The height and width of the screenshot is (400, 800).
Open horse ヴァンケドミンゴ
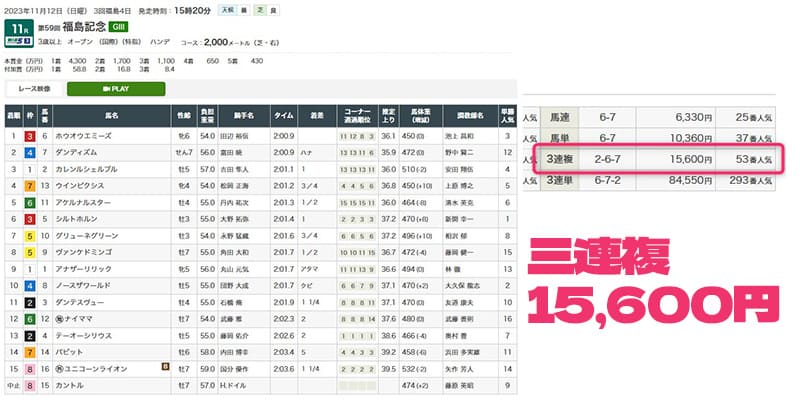click(x=83, y=252)
